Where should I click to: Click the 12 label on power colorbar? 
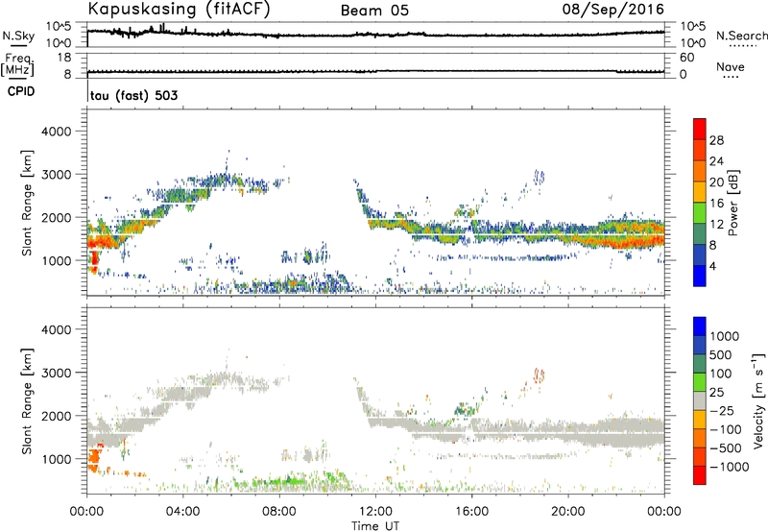[716, 225]
